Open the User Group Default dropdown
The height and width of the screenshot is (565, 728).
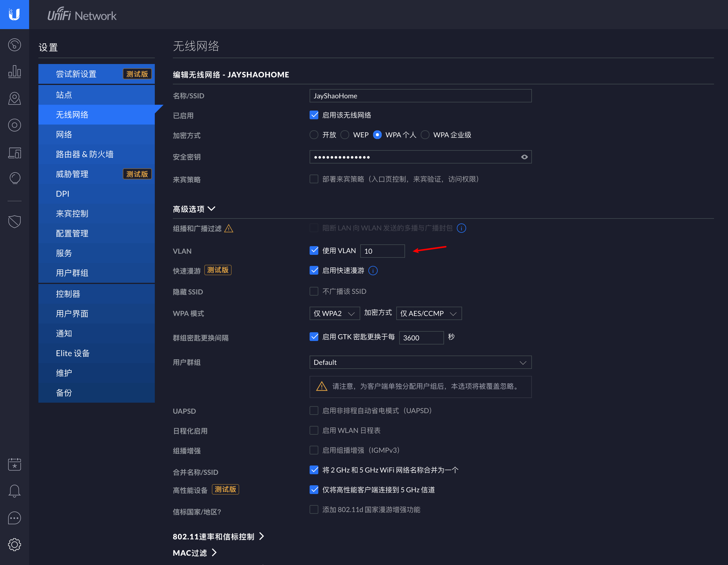[420, 362]
